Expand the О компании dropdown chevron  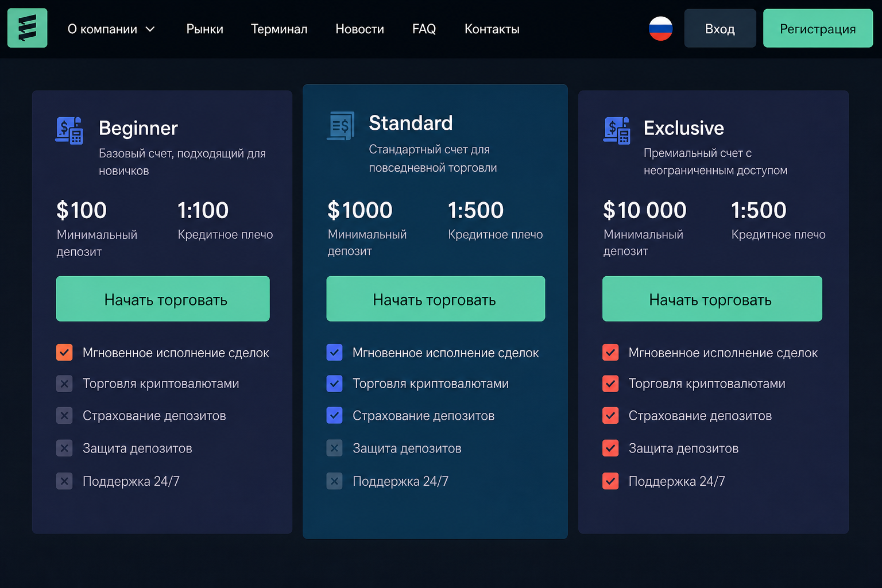(x=150, y=29)
